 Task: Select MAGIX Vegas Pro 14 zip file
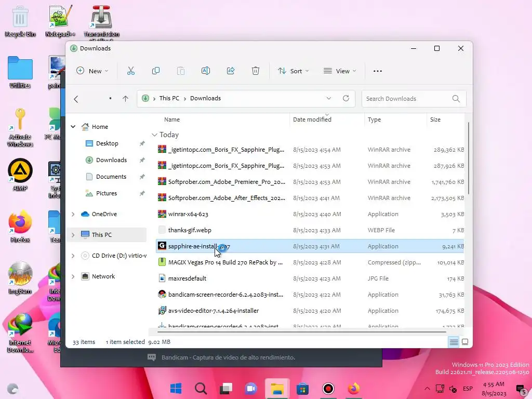pyautogui.click(x=310, y=262)
